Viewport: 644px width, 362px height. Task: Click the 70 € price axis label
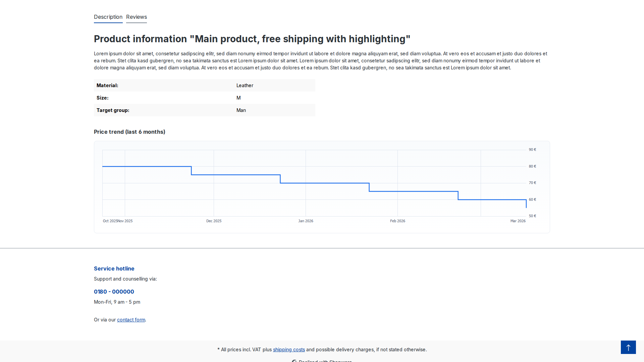coord(532,183)
